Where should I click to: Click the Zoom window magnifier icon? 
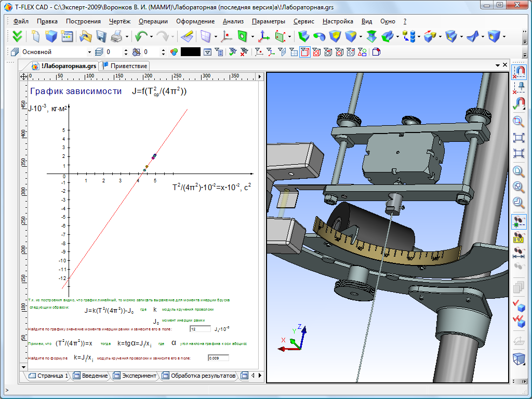click(x=518, y=121)
